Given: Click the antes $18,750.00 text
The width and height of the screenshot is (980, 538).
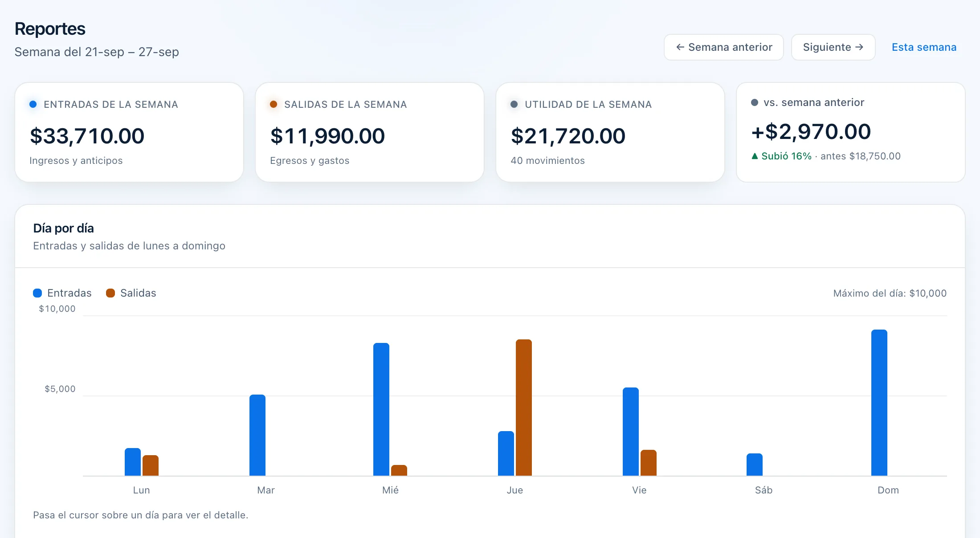Looking at the screenshot, I should coord(861,156).
